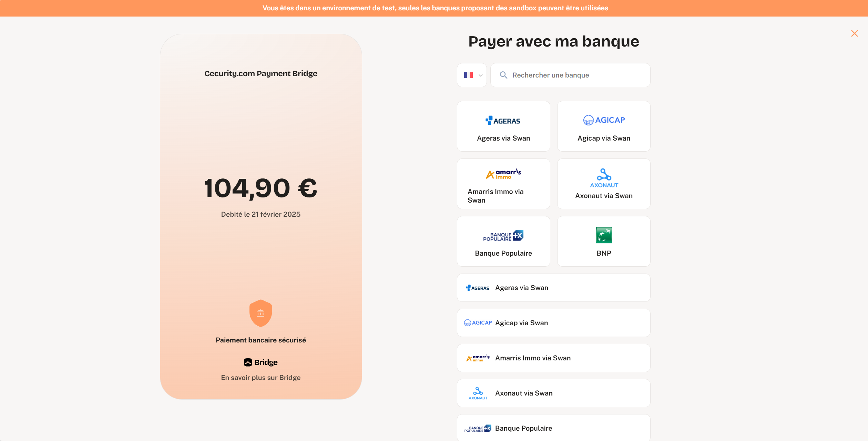Screen dimensions: 868x441
Task: Open the French flag country selector
Action: point(472,75)
